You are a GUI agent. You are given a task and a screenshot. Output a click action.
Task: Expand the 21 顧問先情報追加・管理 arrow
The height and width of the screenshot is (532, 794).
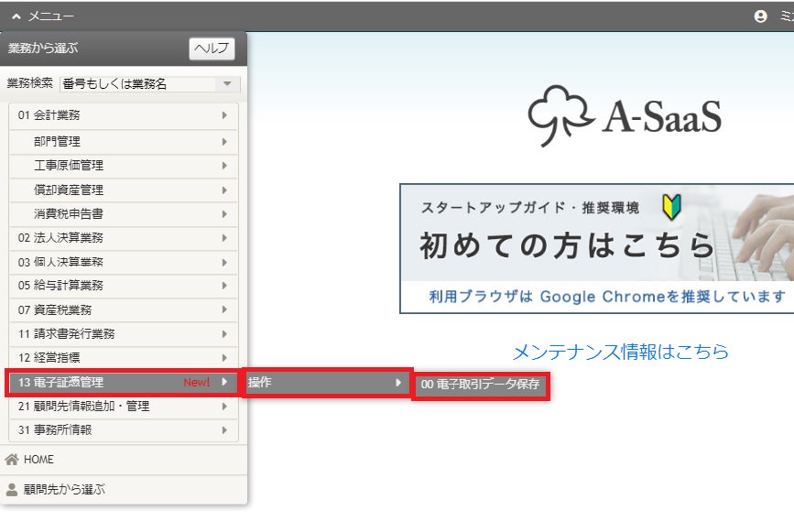(224, 407)
